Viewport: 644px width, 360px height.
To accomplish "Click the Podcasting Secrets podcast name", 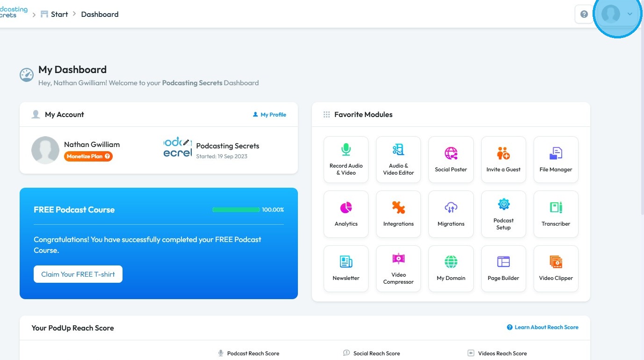I will [x=228, y=146].
